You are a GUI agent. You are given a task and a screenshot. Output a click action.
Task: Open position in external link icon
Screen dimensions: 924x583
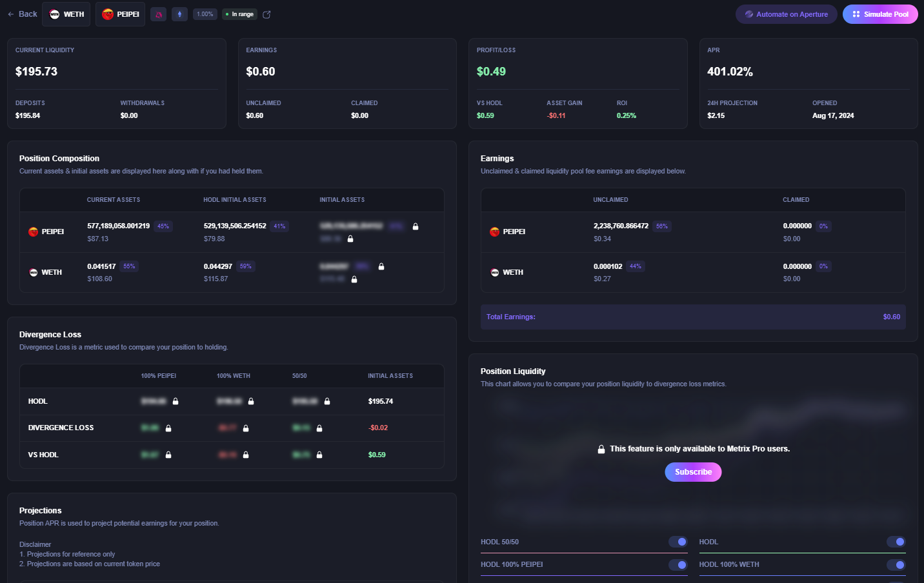tap(266, 15)
